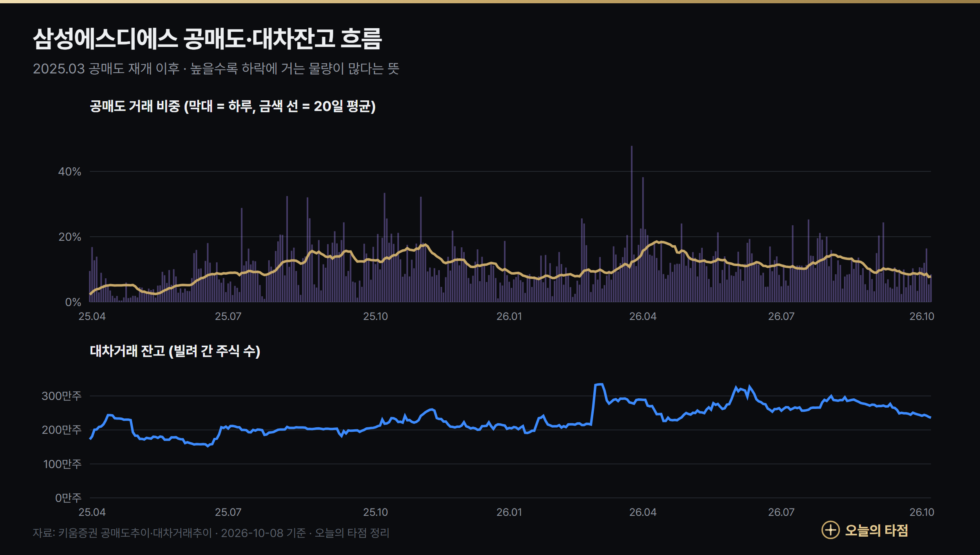Click the 40% y-axis label
Viewport: 980px width, 555px height.
tap(69, 171)
